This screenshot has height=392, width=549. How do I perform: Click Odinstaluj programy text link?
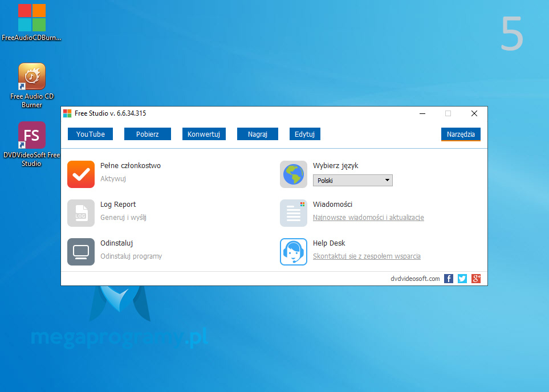click(x=131, y=256)
